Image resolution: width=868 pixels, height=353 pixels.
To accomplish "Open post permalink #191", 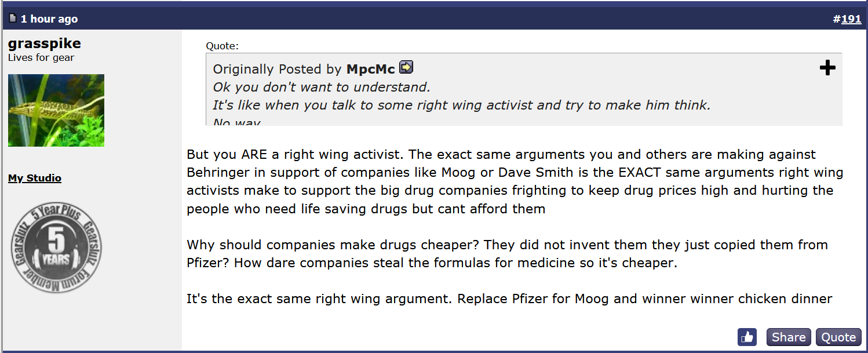I will pyautogui.click(x=851, y=19).
